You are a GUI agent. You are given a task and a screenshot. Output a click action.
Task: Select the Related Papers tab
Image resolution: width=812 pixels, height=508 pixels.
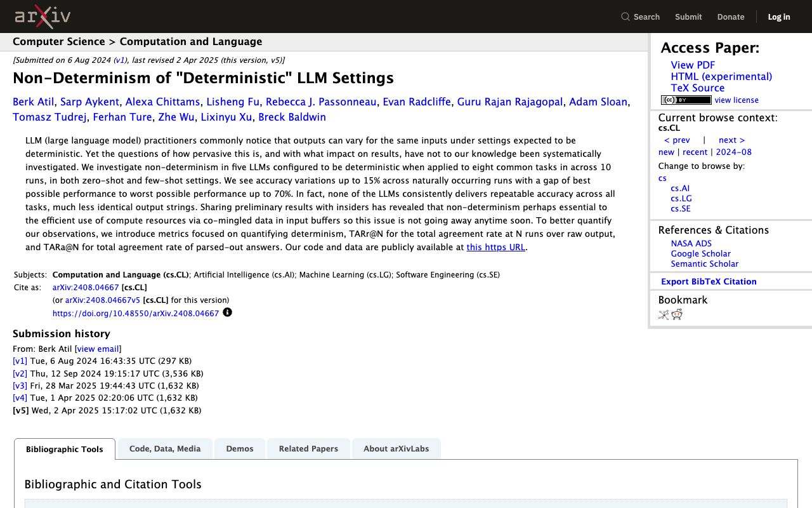pos(308,449)
